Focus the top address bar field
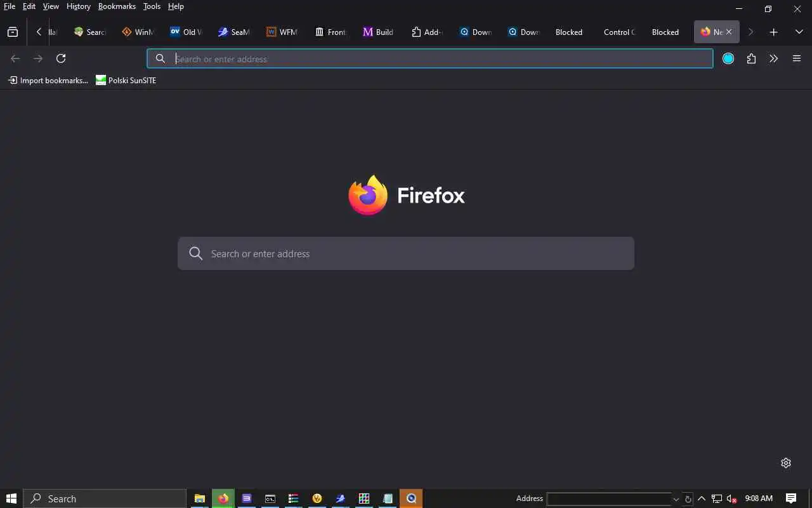Screen dimensions: 812x508 click(x=430, y=58)
